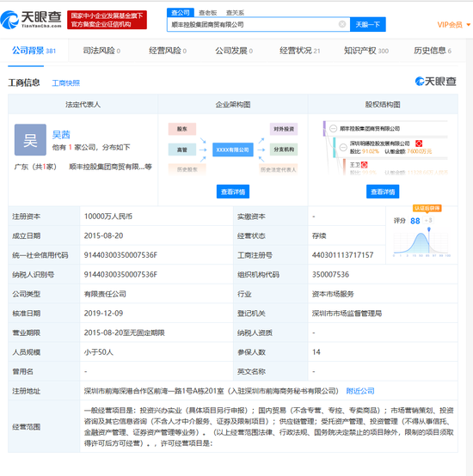This screenshot has height=476, width=473.
Task: Open the 工商快照 link
Action: pyautogui.click(x=66, y=82)
